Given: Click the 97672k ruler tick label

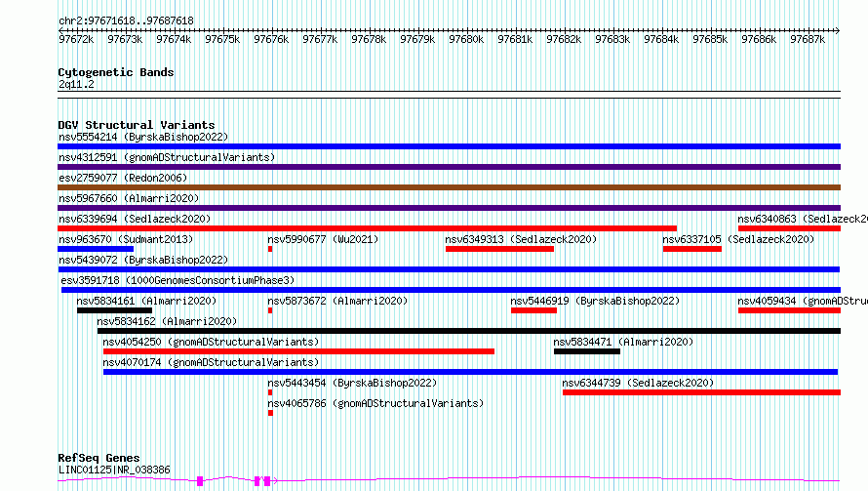Looking at the screenshot, I should (76, 39).
